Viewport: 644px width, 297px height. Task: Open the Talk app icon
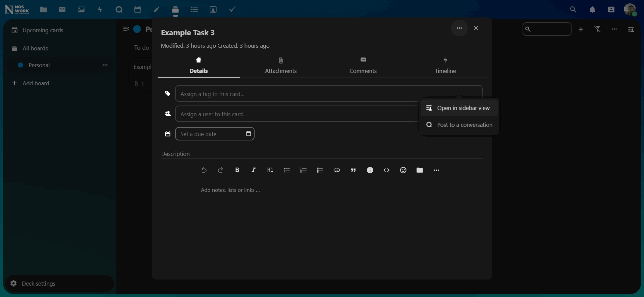coord(119,9)
